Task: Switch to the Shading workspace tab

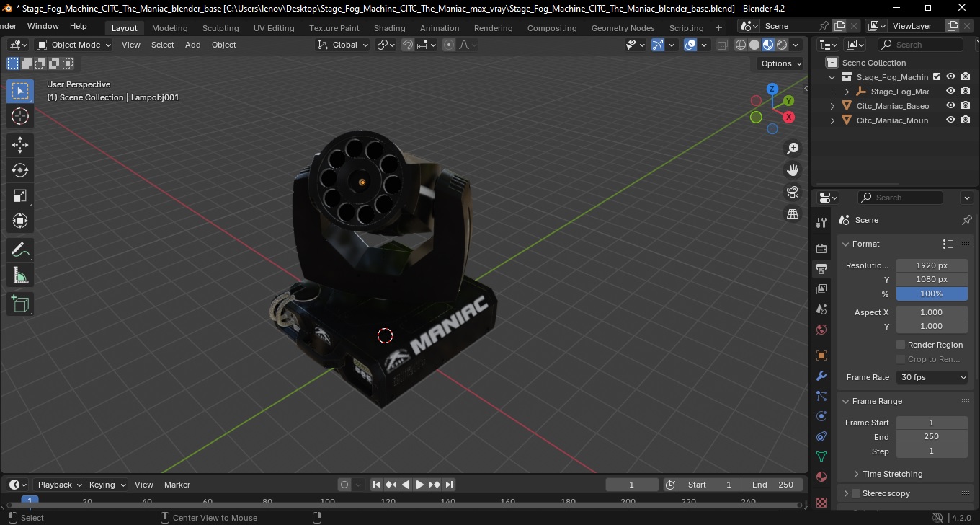Action: tap(389, 28)
